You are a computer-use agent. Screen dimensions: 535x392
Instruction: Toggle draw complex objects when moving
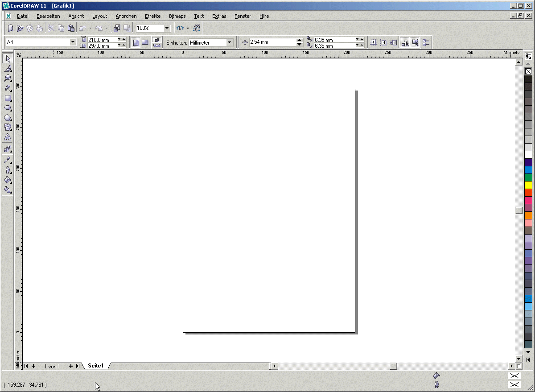(x=405, y=42)
